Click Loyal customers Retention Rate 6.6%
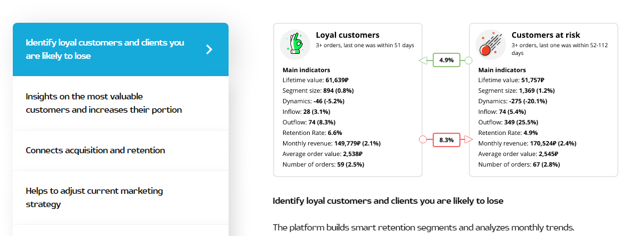Screen dimensions: 644x236 pos(312,133)
